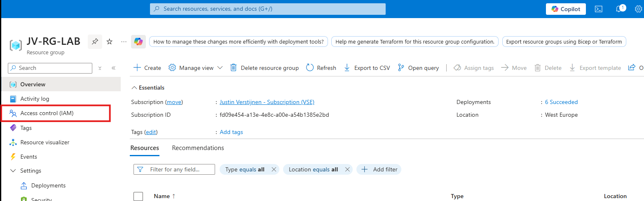Tick the select-all resources checkbox
The width and height of the screenshot is (644, 201).
(138, 196)
